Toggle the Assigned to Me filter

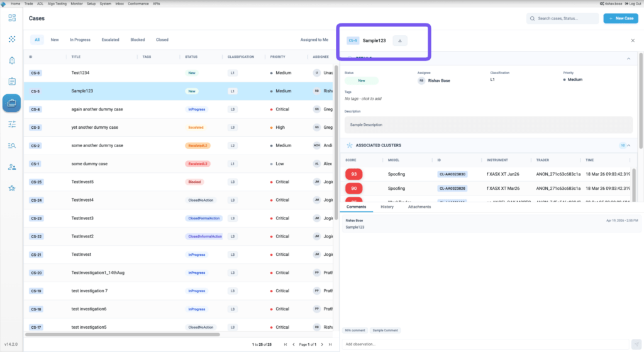pyautogui.click(x=314, y=40)
